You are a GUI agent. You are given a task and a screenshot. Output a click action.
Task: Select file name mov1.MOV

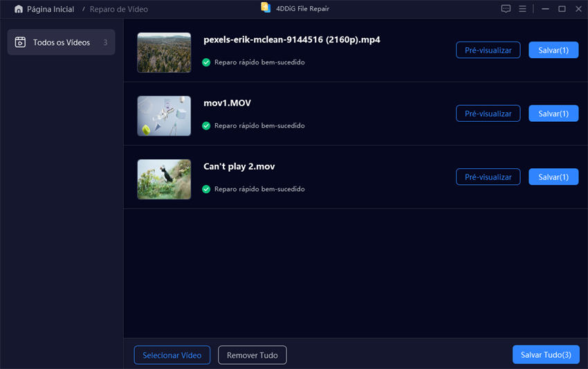[228, 103]
